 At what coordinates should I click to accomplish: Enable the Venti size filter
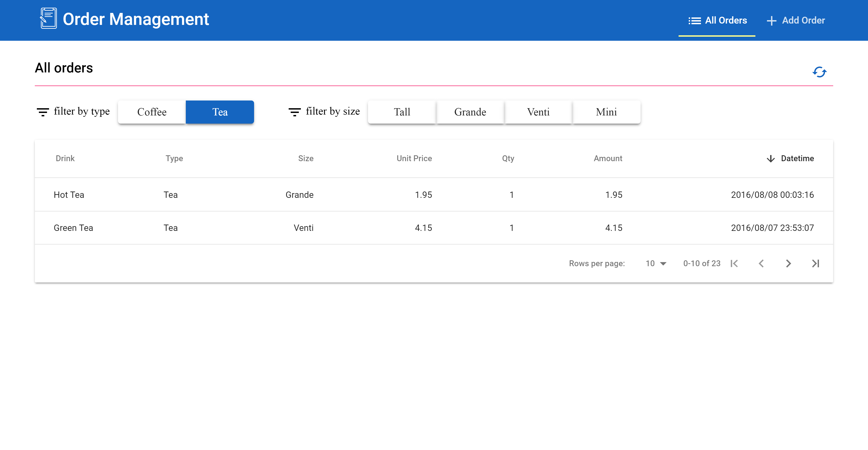tap(538, 112)
